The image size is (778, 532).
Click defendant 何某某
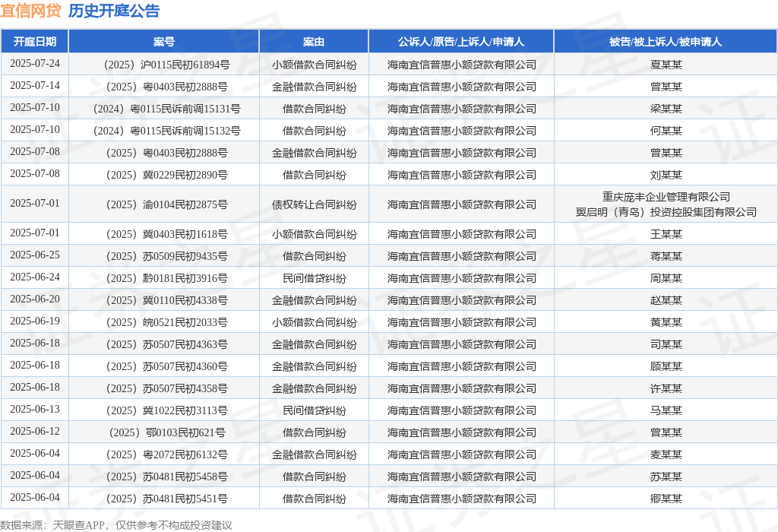point(666,131)
